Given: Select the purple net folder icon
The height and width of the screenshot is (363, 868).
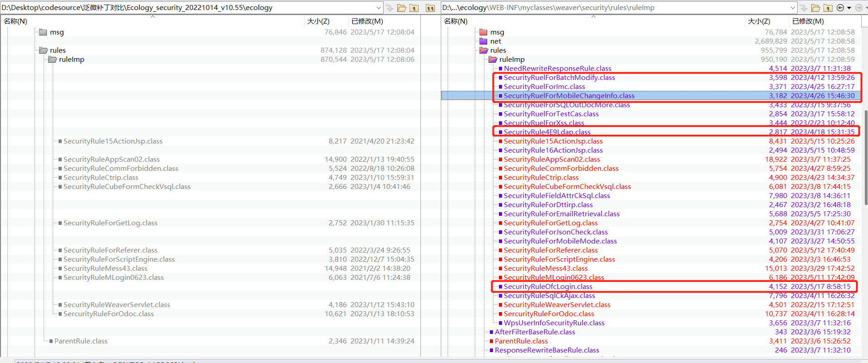Looking at the screenshot, I should (483, 41).
